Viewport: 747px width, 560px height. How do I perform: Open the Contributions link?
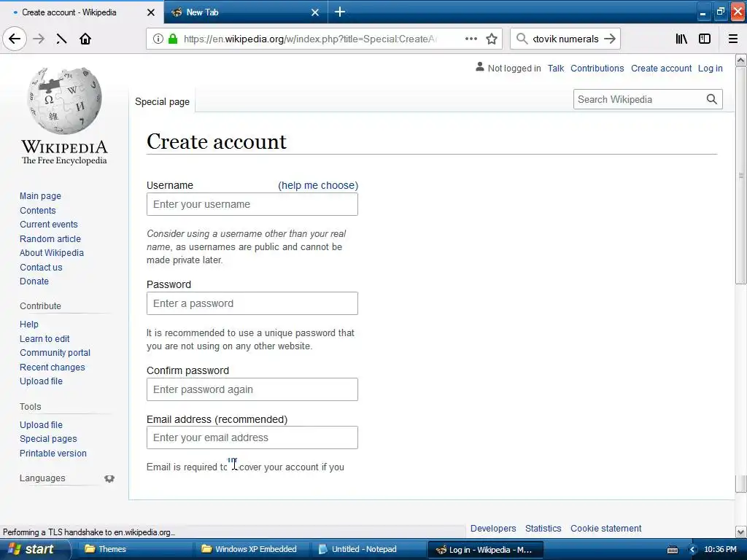597,68
